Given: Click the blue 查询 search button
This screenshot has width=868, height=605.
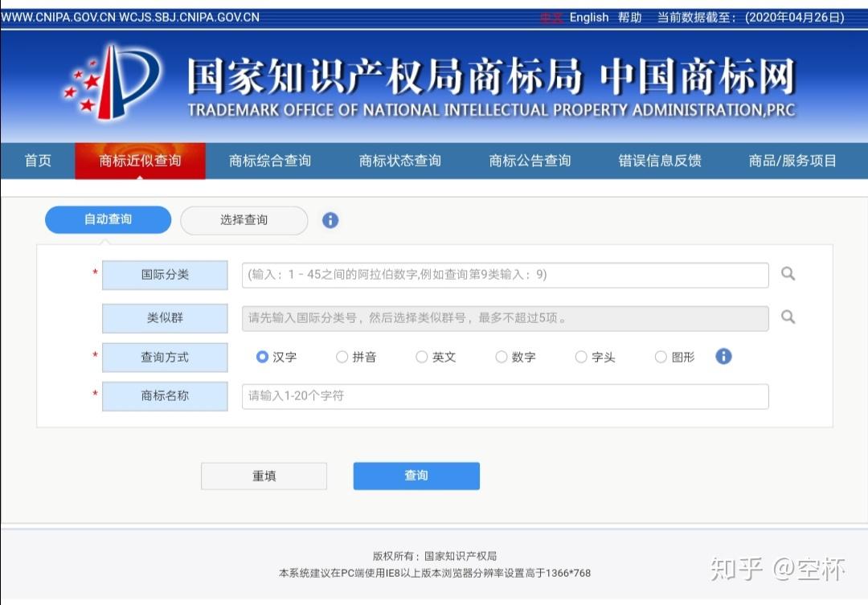Looking at the screenshot, I should click(x=416, y=476).
